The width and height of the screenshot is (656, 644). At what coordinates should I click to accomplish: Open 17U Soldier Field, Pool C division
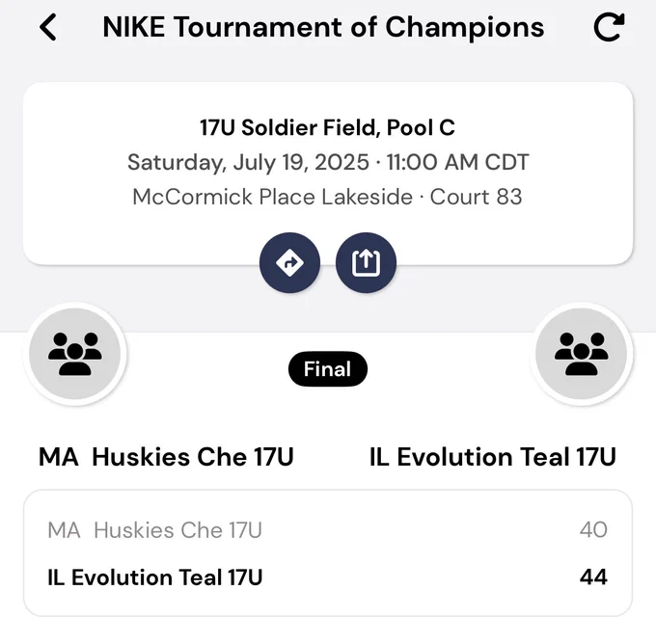327,127
